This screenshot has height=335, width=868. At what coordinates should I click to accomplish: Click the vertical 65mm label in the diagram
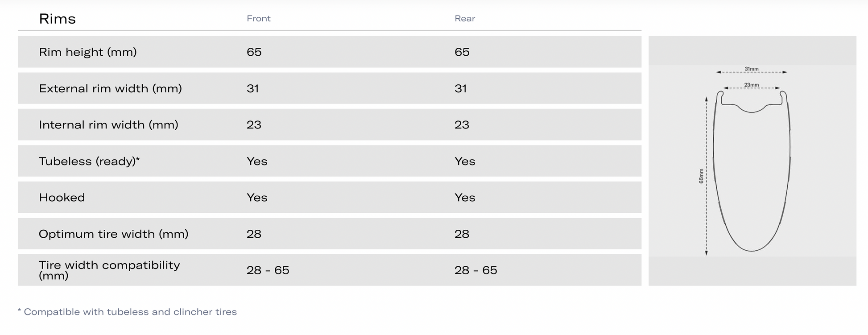[x=701, y=176]
